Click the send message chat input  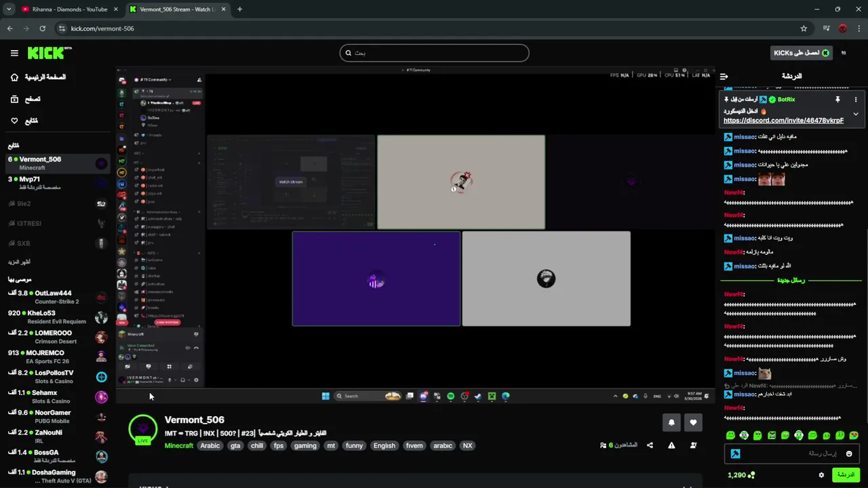click(x=792, y=453)
